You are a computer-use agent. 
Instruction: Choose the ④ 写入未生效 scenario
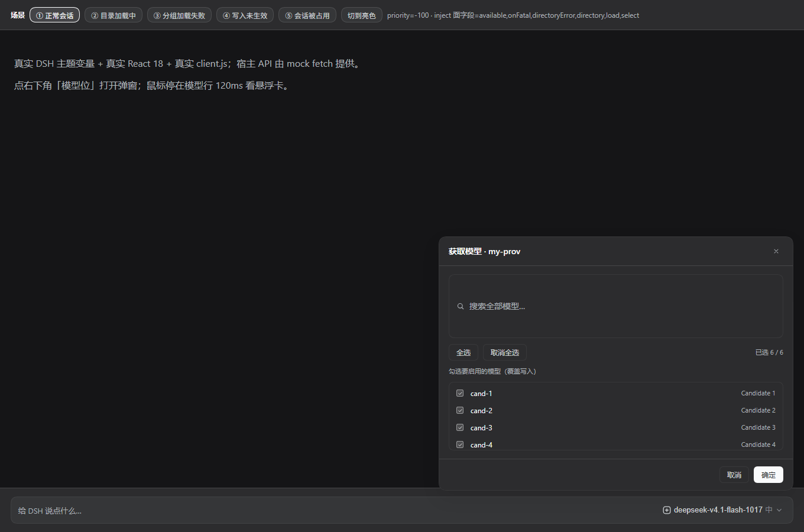click(245, 15)
